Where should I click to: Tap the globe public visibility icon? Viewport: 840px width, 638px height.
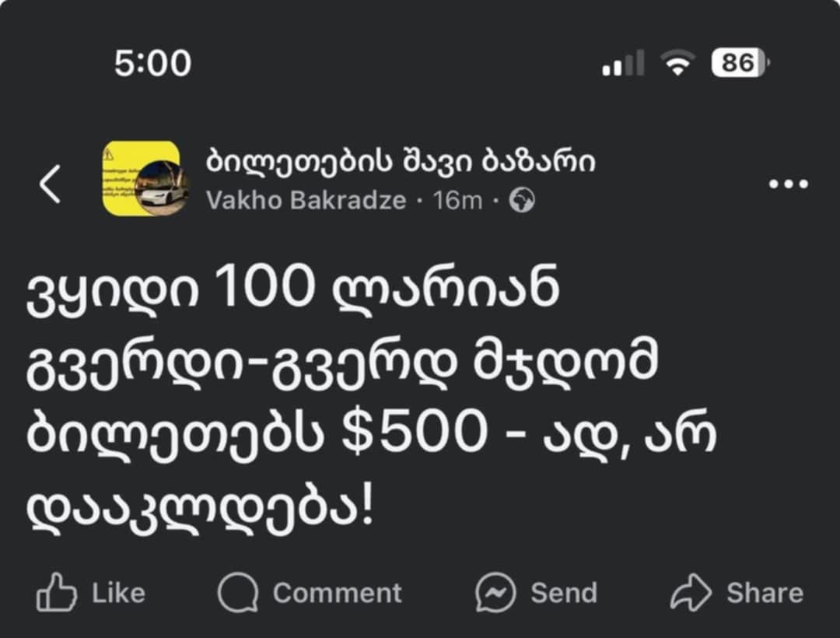522,200
